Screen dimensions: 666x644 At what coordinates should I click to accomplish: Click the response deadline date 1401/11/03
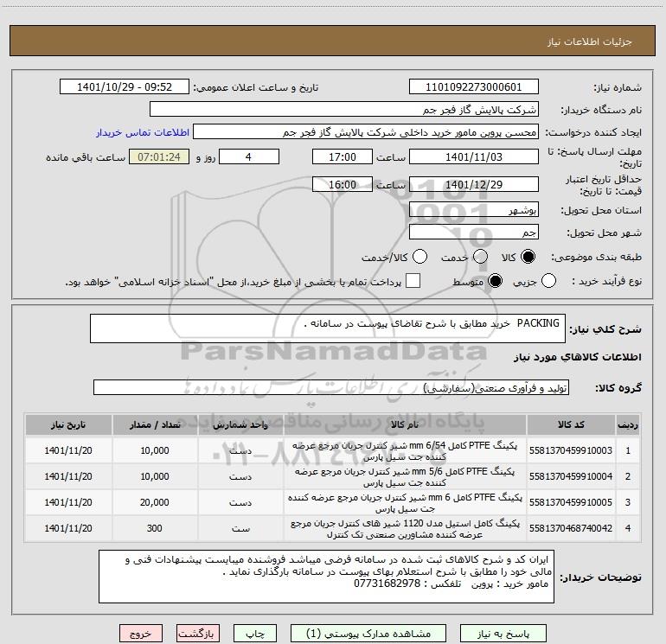coord(474,156)
